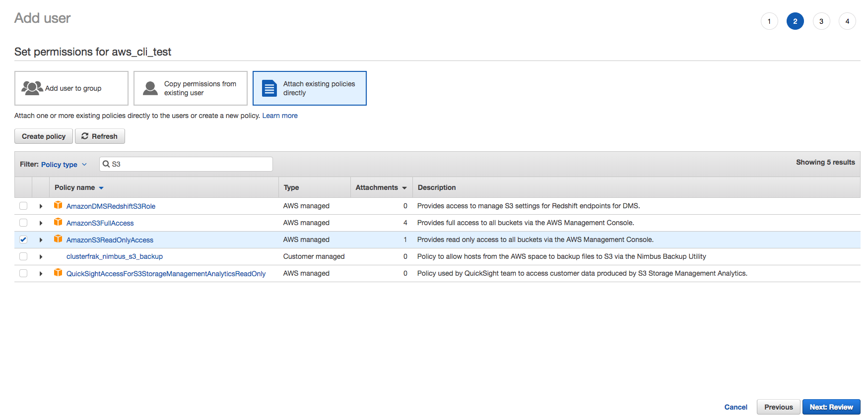Image resolution: width=868 pixels, height=420 pixels.
Task: Select Copy permissions from existing user
Action: (191, 88)
